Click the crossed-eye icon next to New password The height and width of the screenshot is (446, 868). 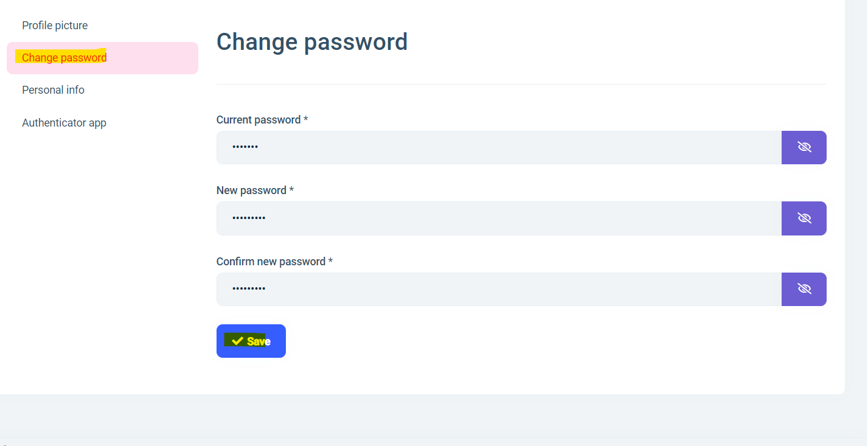[x=804, y=218]
